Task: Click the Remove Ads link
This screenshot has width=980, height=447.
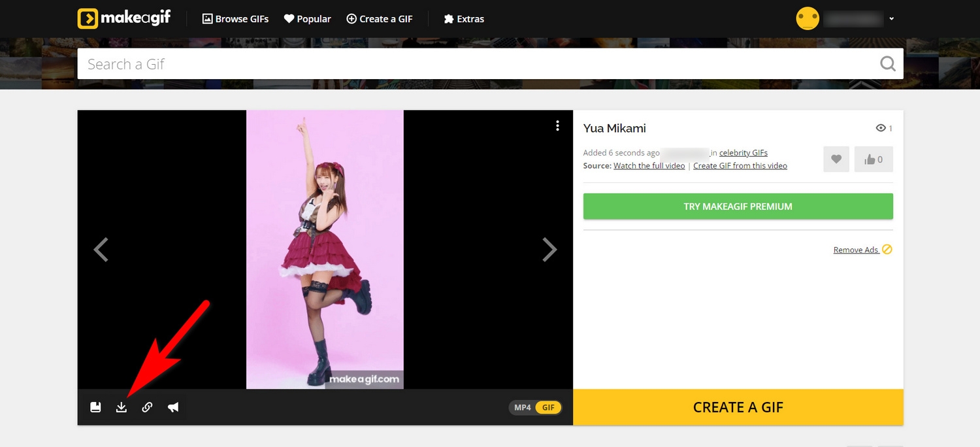Action: point(856,250)
